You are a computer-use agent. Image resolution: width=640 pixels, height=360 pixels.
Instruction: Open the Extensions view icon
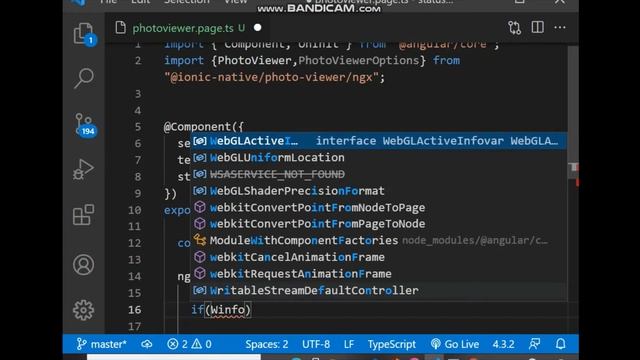[83, 215]
